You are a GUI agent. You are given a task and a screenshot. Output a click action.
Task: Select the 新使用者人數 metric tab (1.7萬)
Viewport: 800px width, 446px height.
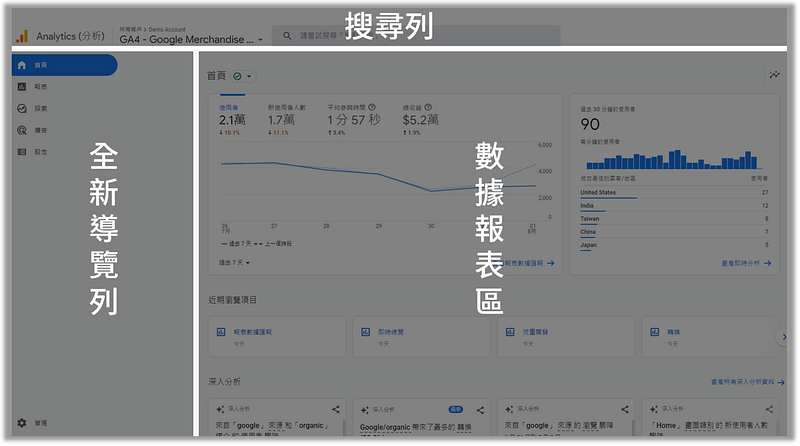pyautogui.click(x=286, y=120)
